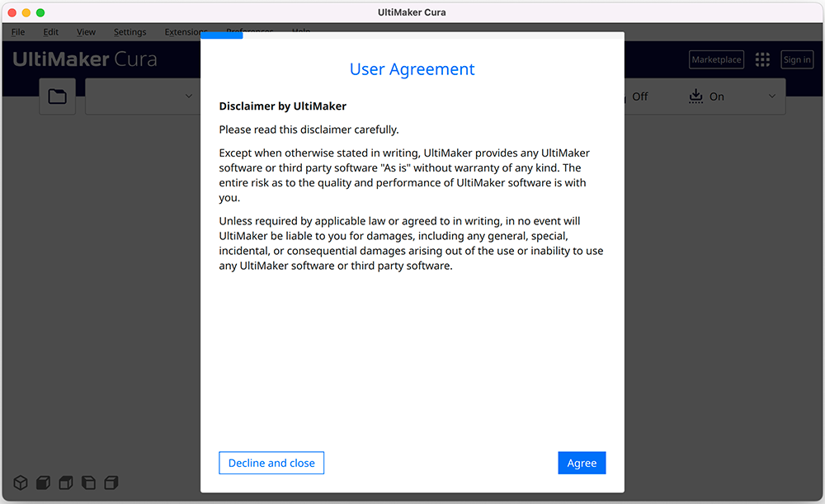This screenshot has height=504, width=825.
Task: Click the Disclaimer by UltiMaker heading
Action: 282,106
